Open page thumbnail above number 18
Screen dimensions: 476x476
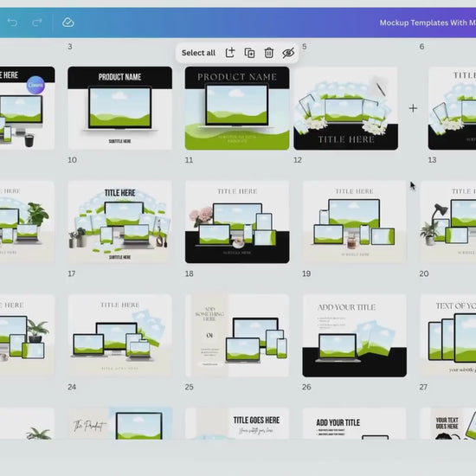(x=237, y=222)
